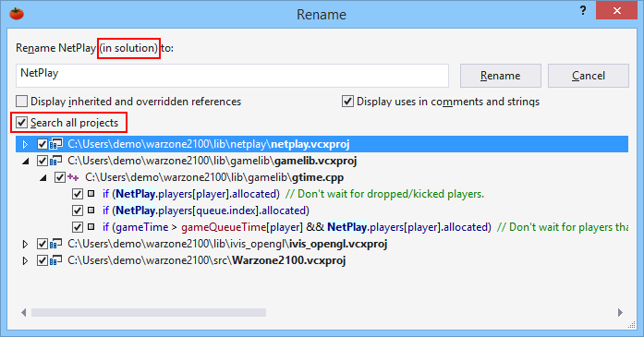Click the Rename button

tap(500, 76)
